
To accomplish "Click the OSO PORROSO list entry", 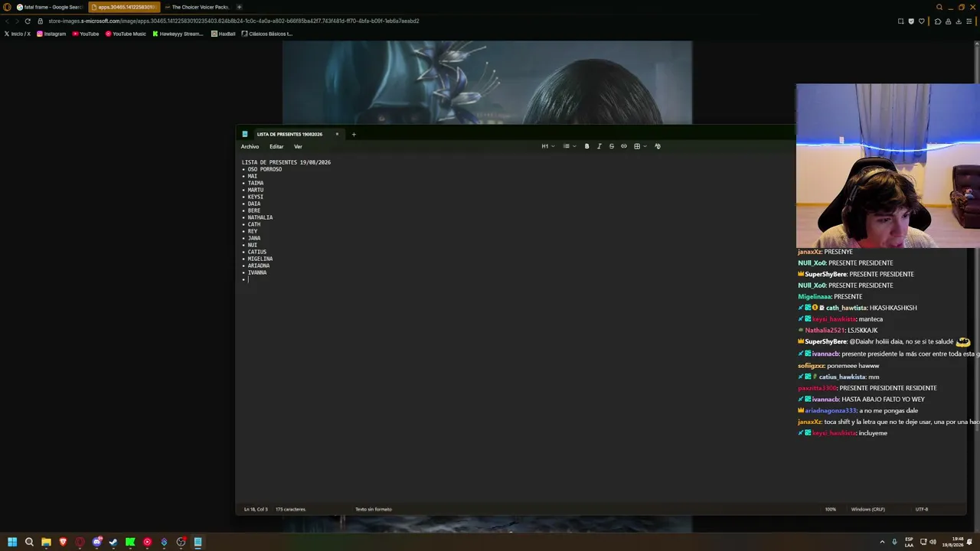I will tap(265, 169).
